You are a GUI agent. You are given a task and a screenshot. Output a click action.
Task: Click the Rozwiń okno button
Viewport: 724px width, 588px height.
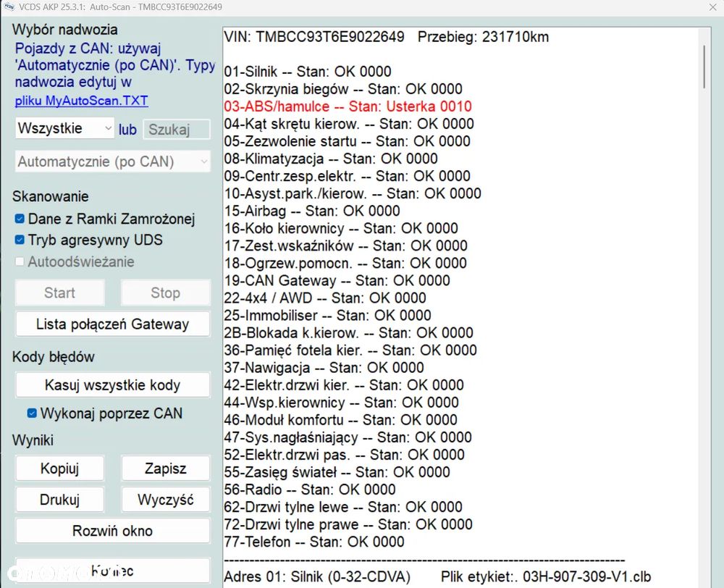113,531
